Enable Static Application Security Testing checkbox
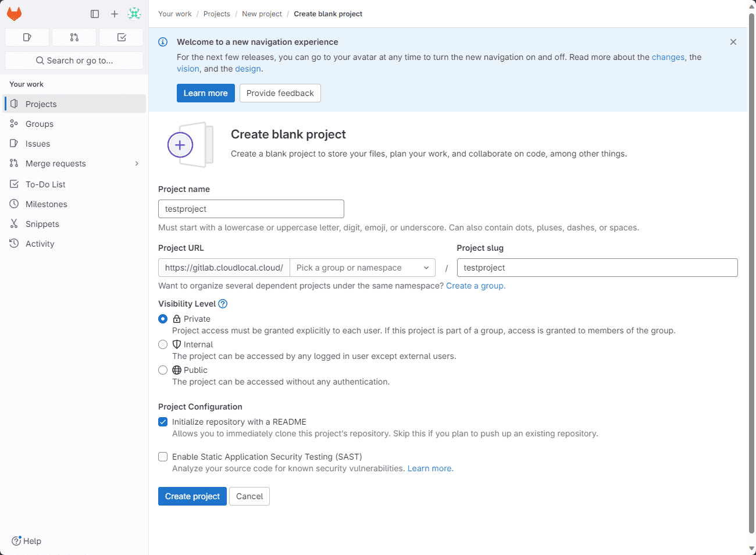Screen dimensions: 756x555 click(163, 457)
